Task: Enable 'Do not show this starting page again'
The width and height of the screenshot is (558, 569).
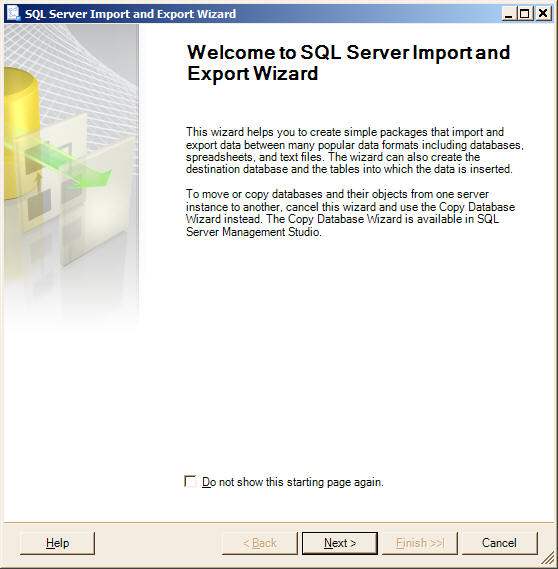Action: pyautogui.click(x=190, y=482)
